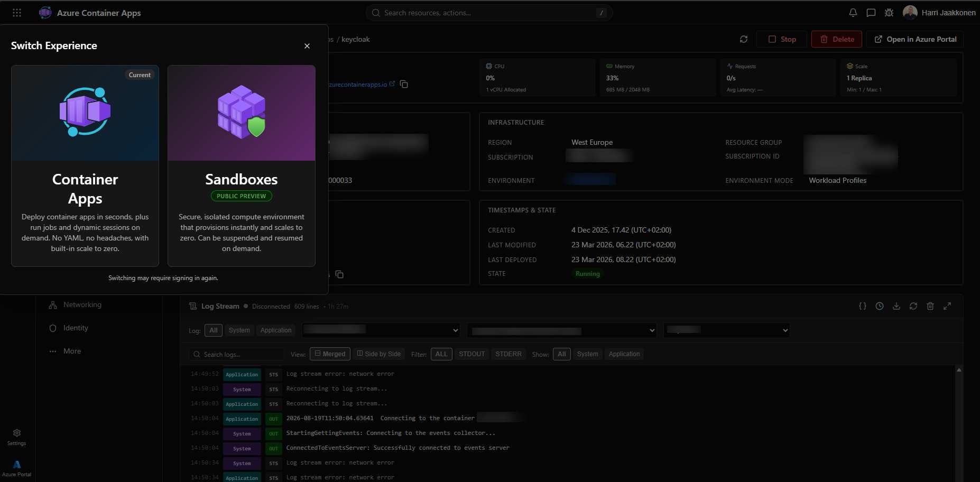Click the copy icon above Networking
Screen dimensions: 980x482
coord(339,274)
